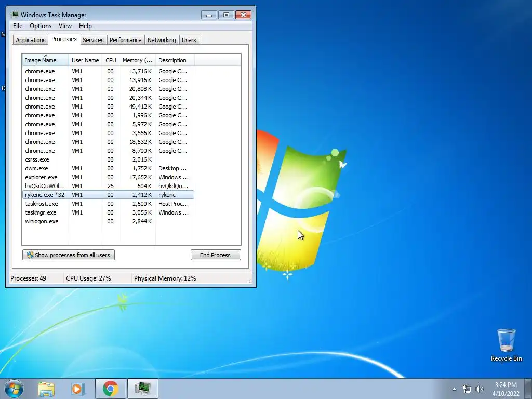532x399 pixels.
Task: Switch to Google Chrome on the taskbar
Action: [x=110, y=389]
